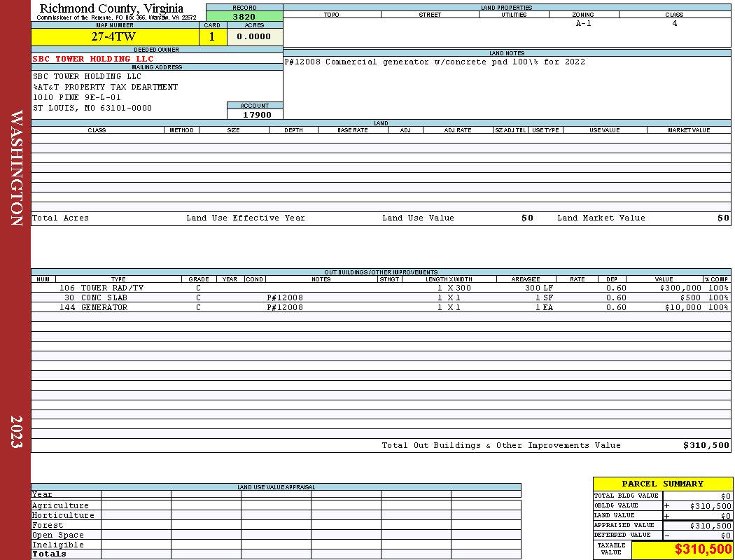Click the ST LOUIS, MO 63101-0000 line
This screenshot has height=560, width=735.
click(x=92, y=108)
